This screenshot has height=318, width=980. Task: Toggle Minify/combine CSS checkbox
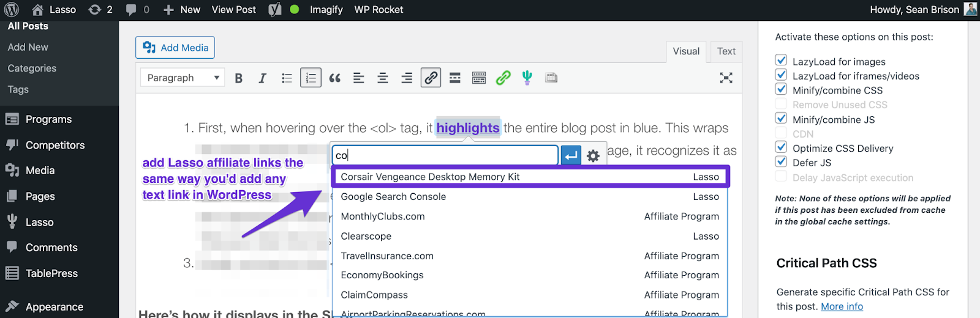click(x=781, y=89)
